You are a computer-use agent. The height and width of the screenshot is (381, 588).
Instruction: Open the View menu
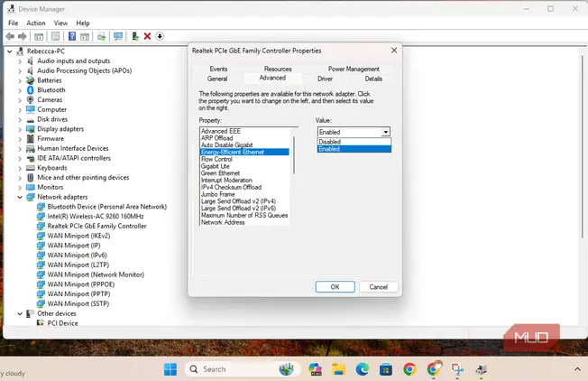pos(60,23)
